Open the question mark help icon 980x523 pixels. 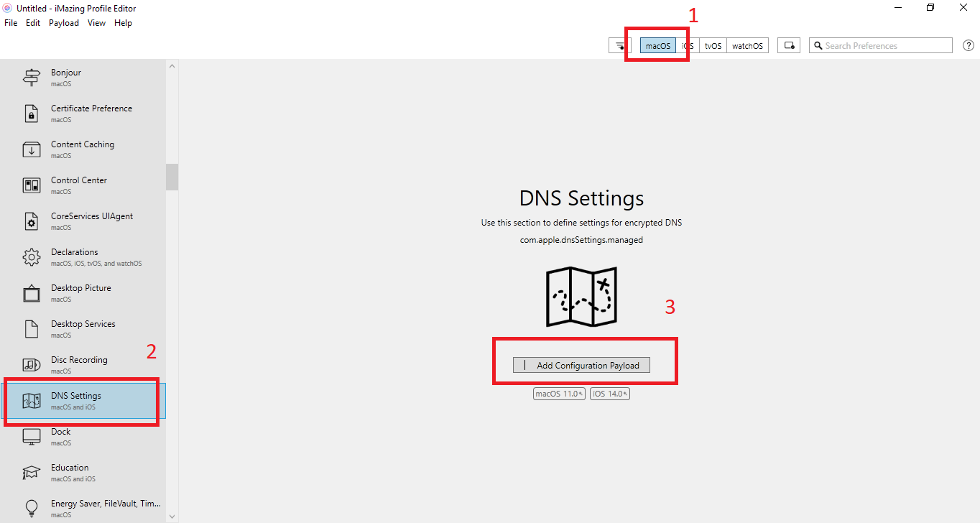point(968,46)
